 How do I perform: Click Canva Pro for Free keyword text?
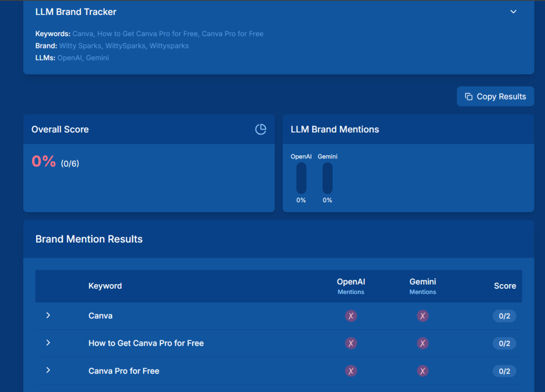tap(123, 371)
